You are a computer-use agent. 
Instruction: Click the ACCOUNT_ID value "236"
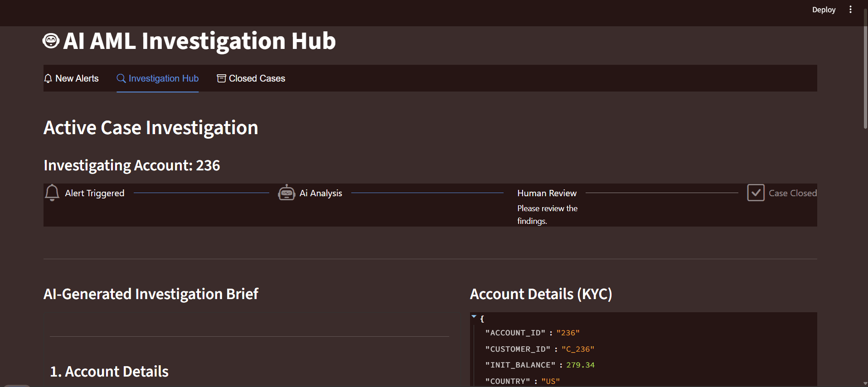pos(568,333)
